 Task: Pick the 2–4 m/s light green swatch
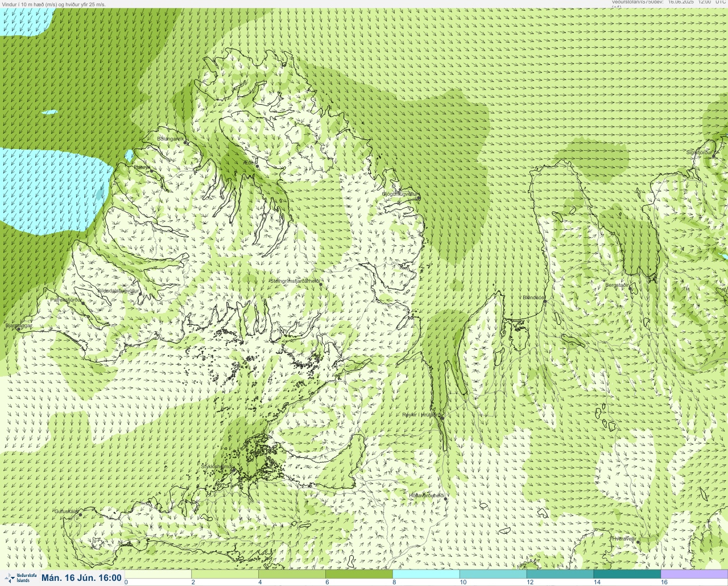(x=225, y=574)
